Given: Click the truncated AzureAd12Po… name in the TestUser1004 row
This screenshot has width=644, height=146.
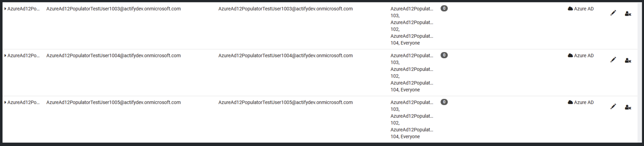Looking at the screenshot, I should click(x=24, y=56).
